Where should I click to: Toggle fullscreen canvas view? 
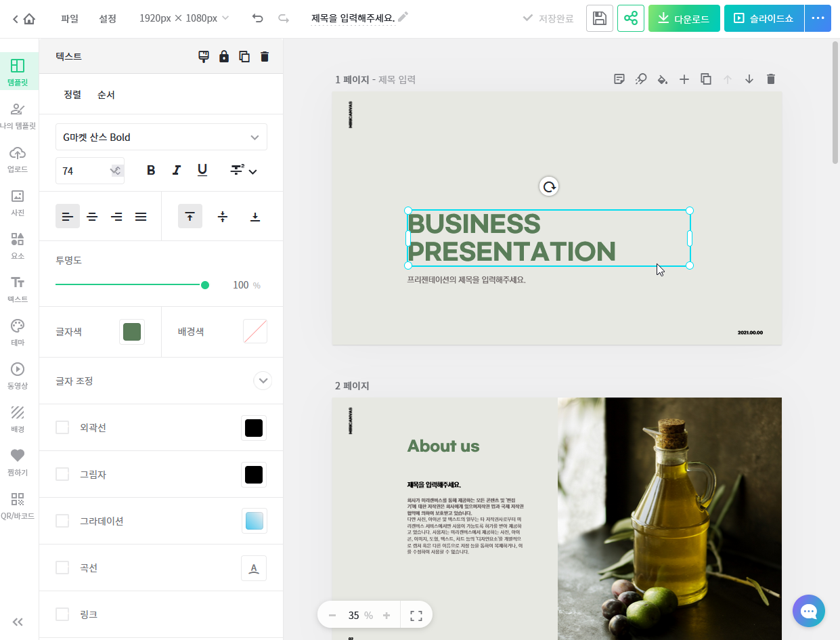tap(416, 615)
